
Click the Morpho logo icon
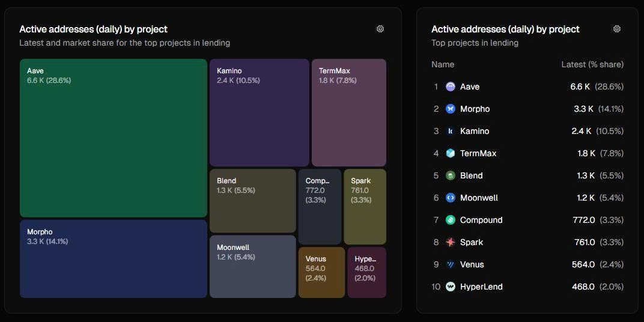451,109
